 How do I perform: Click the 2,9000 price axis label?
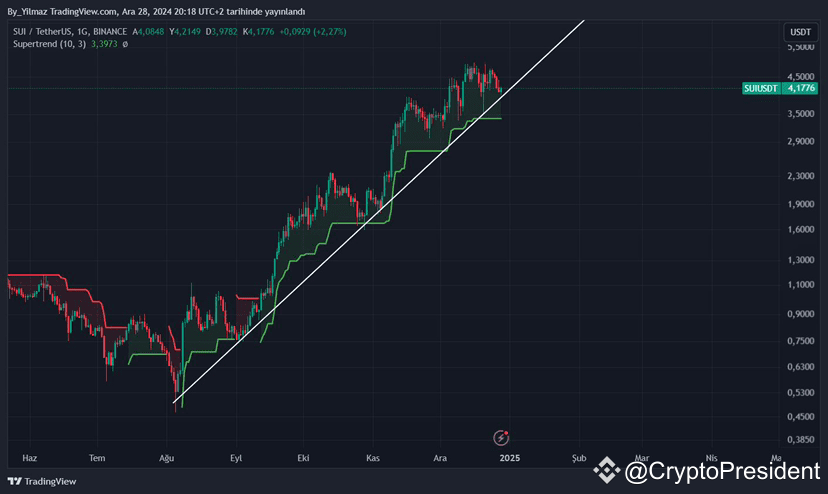coord(801,142)
